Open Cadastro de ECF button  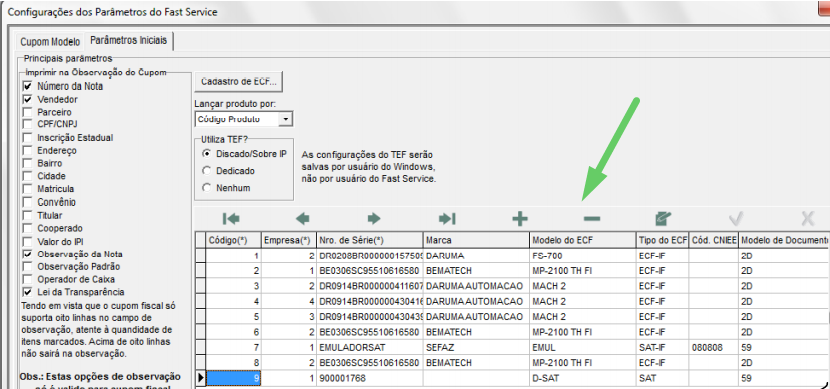tap(239, 82)
